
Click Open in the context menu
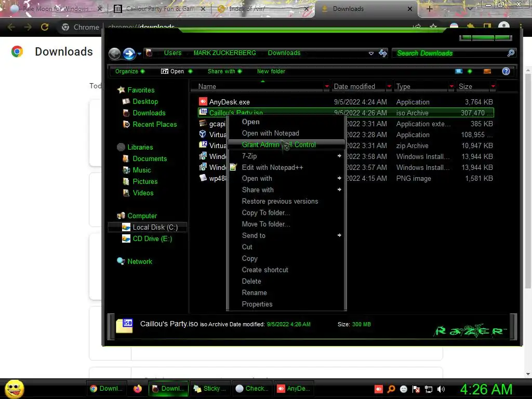click(251, 122)
